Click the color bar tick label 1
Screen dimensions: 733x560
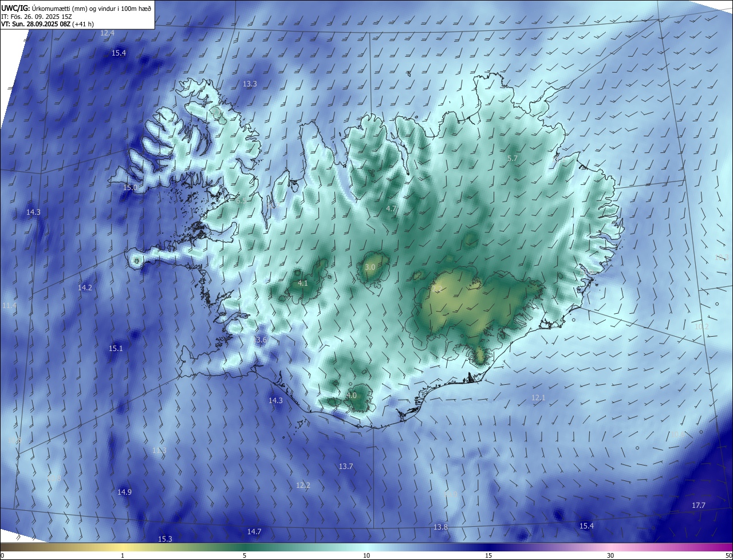tap(123, 555)
